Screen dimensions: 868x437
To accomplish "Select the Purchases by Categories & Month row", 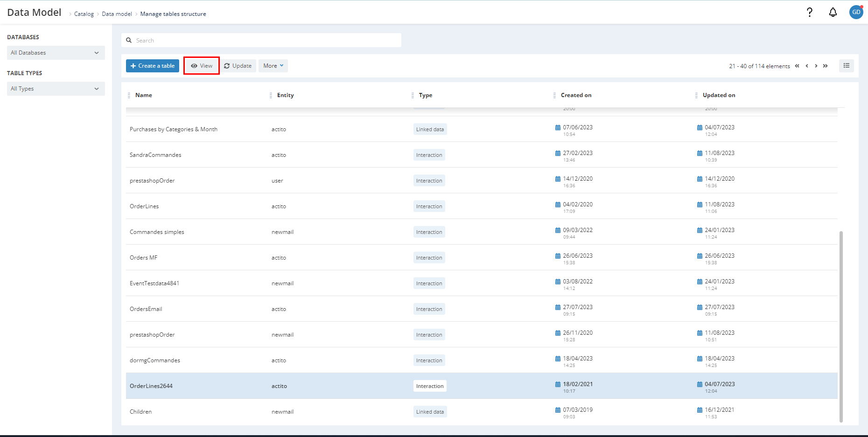I will click(x=482, y=129).
